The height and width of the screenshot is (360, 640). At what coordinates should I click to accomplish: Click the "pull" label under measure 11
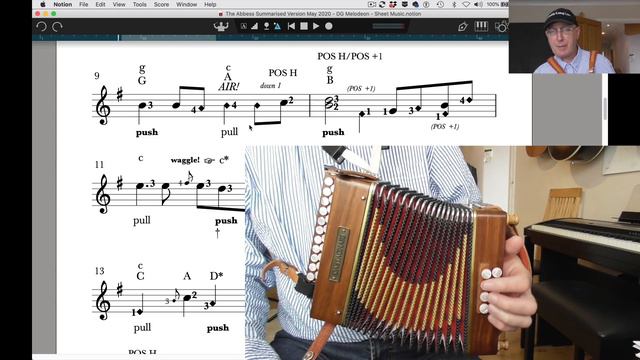point(142,220)
